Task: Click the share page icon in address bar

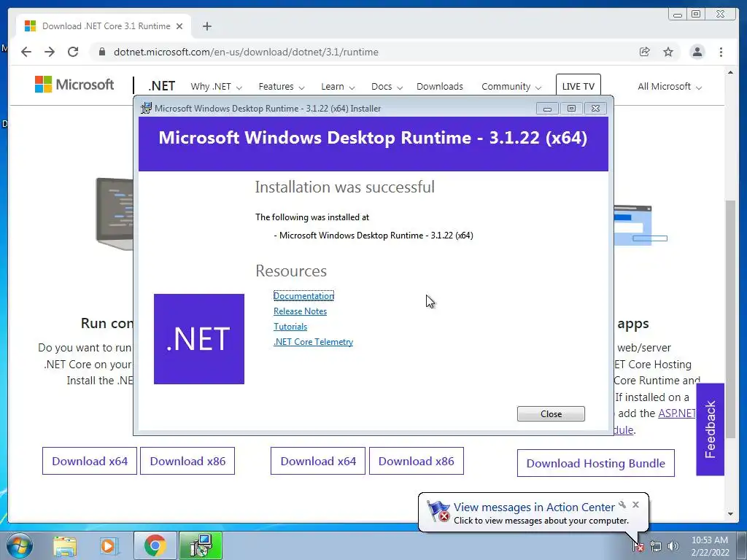Action: pyautogui.click(x=645, y=52)
